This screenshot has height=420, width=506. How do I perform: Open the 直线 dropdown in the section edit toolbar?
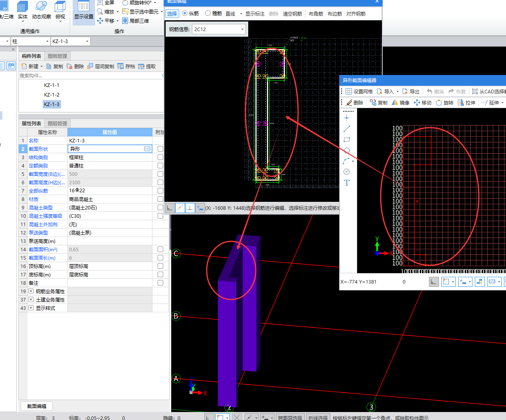click(241, 14)
